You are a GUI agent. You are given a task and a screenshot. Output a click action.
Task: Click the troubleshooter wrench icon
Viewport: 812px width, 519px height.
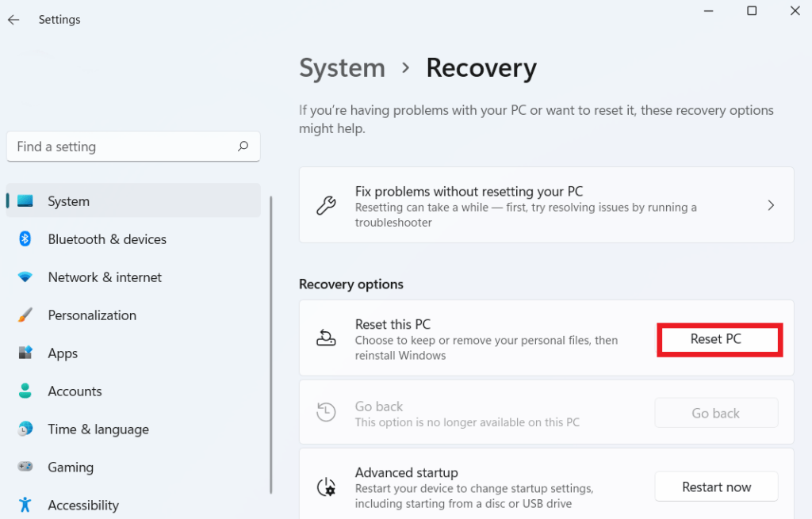[326, 204]
